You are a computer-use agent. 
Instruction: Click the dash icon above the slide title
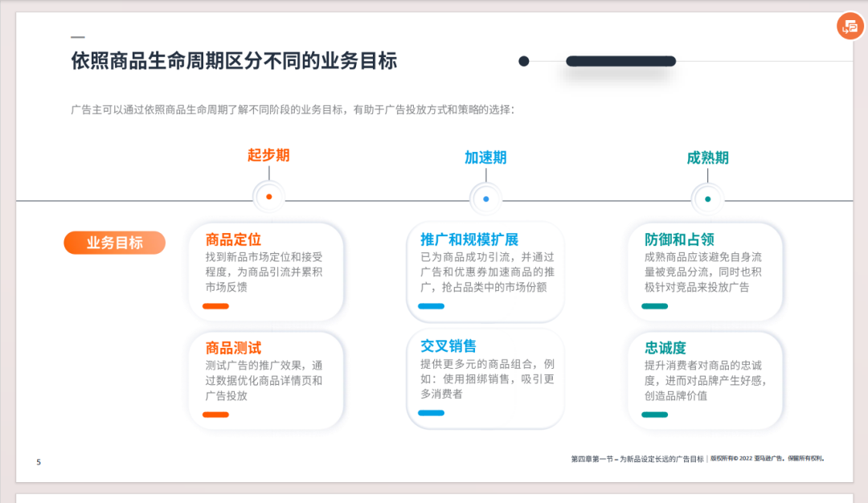[x=77, y=35]
